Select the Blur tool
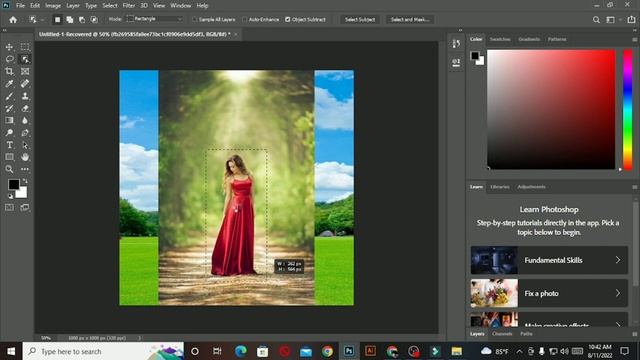 pyautogui.click(x=25, y=120)
